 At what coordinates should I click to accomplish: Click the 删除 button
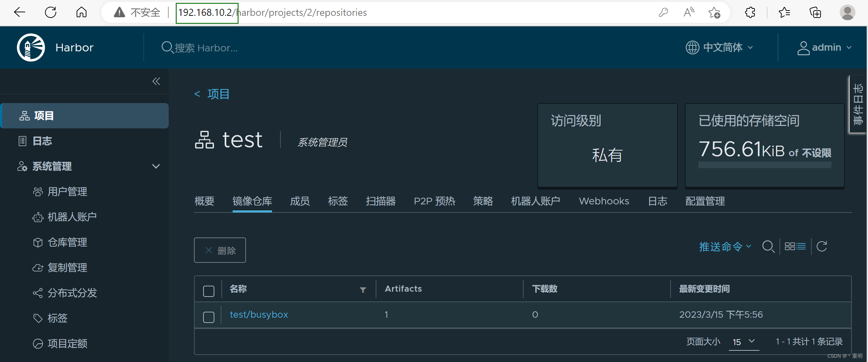tap(220, 250)
